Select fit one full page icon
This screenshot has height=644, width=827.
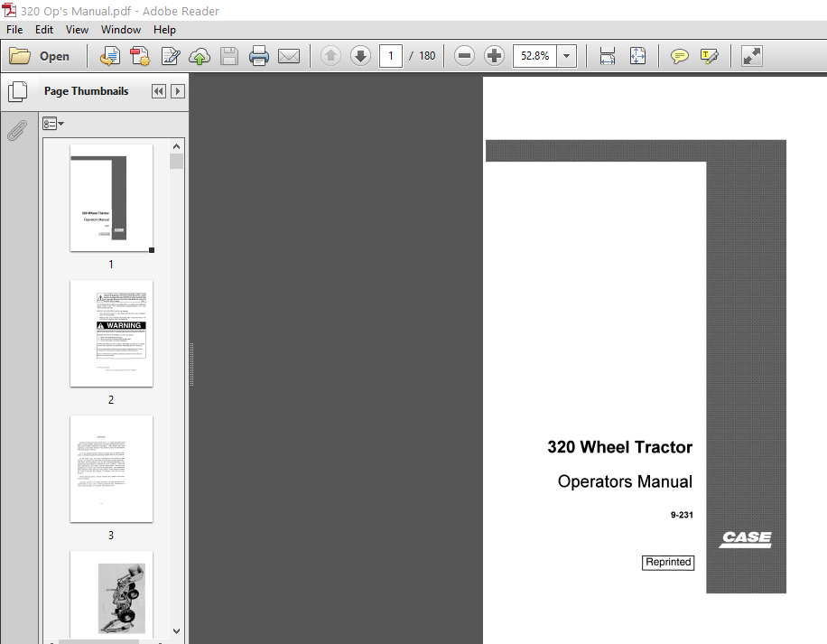[x=637, y=56]
